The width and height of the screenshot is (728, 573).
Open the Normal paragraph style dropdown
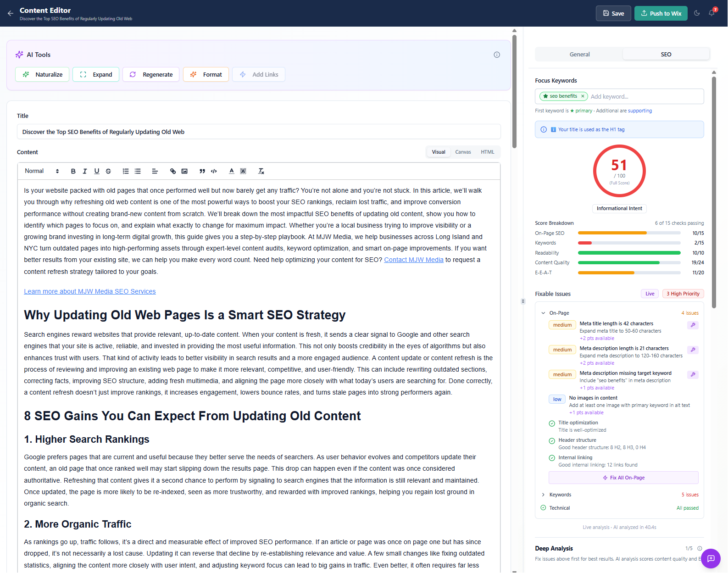click(x=42, y=171)
